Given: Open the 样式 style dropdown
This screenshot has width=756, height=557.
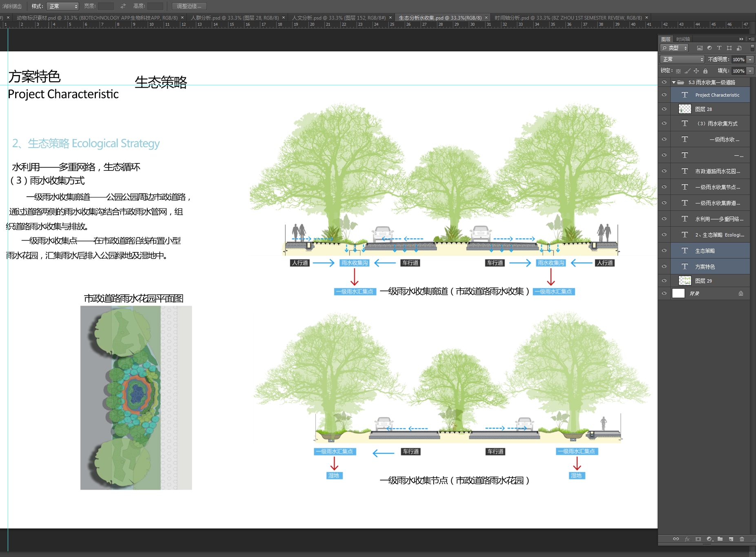Looking at the screenshot, I should [63, 6].
